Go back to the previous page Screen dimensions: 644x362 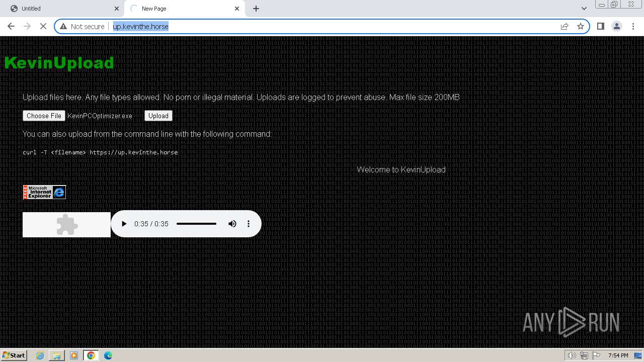click(11, 26)
